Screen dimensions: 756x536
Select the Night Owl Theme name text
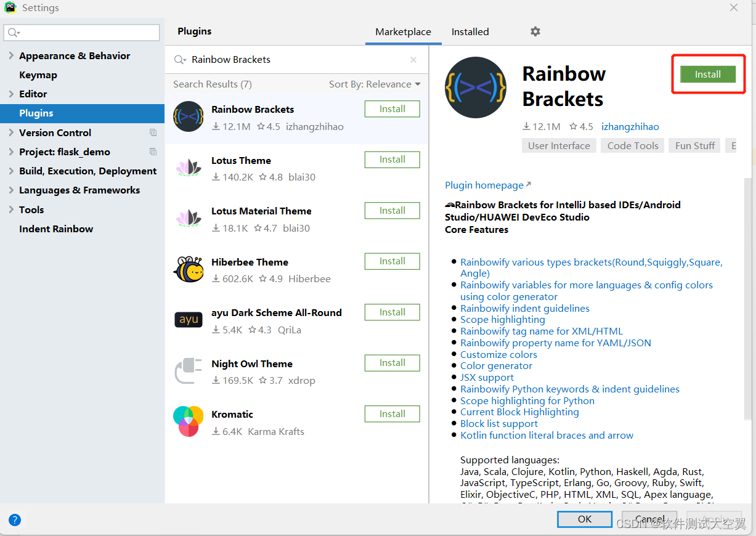(x=252, y=363)
